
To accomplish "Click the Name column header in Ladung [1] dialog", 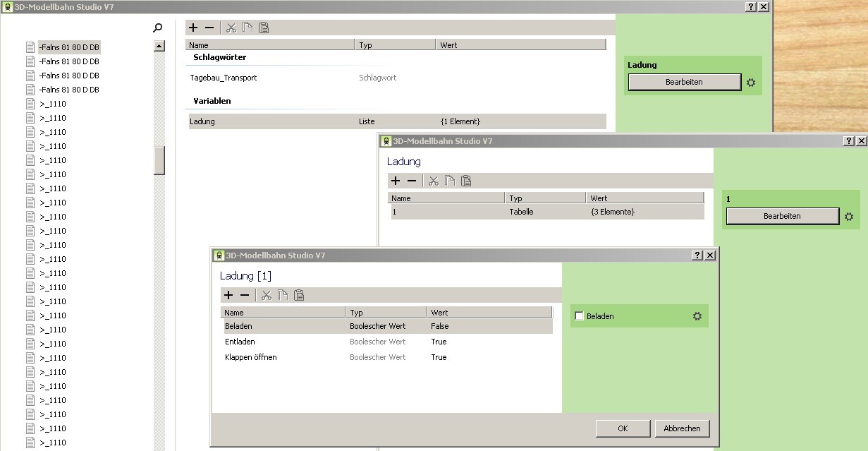I will (283, 313).
